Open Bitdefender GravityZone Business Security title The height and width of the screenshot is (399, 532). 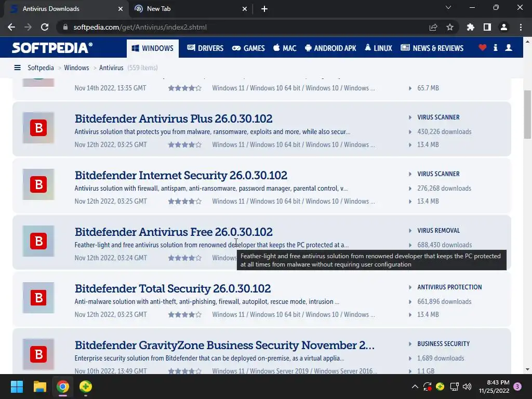[x=224, y=345]
